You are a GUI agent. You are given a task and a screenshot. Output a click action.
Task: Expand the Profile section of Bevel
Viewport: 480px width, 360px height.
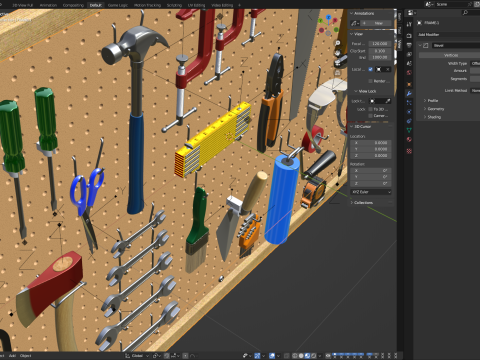pos(425,100)
